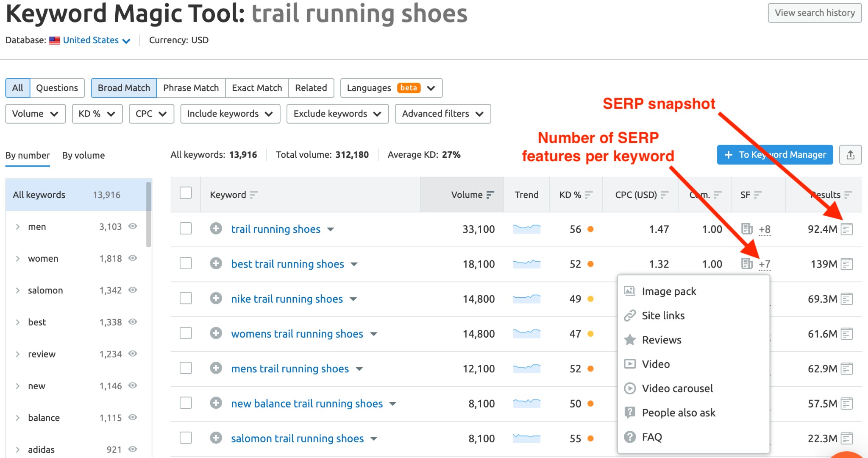Add mens trail running shoes with plus icon
The height and width of the screenshot is (458, 868).
tap(216, 368)
